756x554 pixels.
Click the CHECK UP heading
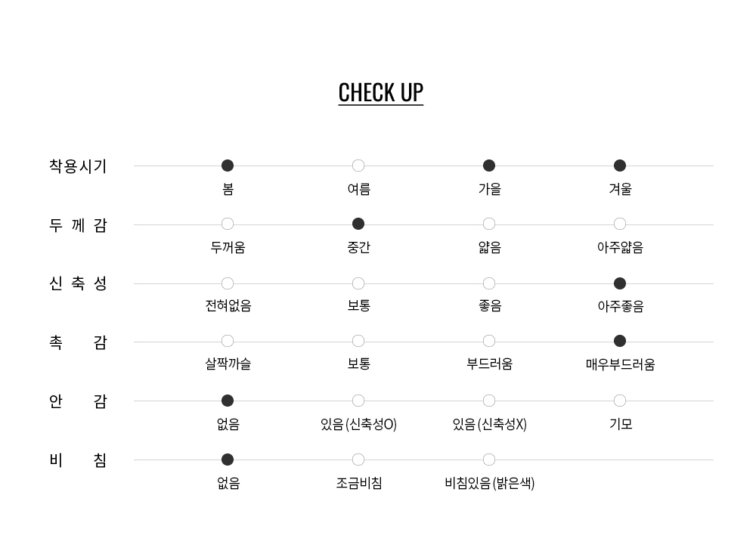coord(380,92)
